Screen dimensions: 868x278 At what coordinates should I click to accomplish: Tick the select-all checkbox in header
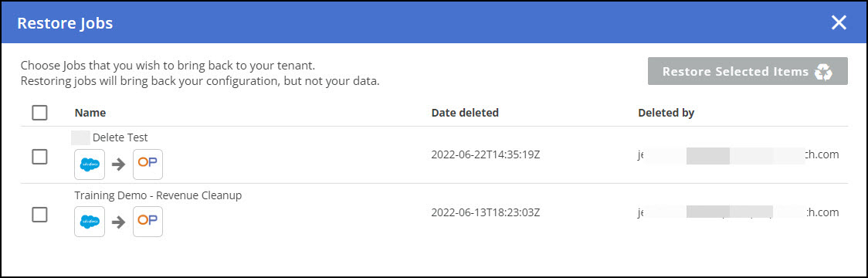coord(40,113)
